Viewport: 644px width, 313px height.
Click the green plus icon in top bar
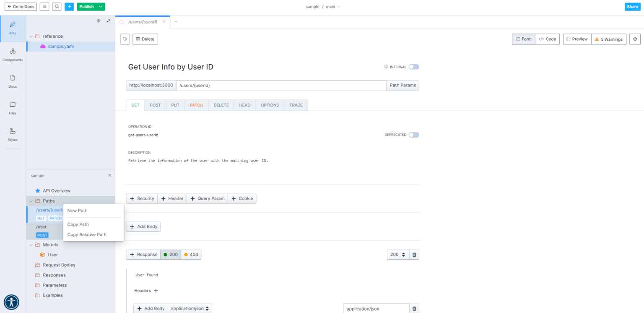69,6
